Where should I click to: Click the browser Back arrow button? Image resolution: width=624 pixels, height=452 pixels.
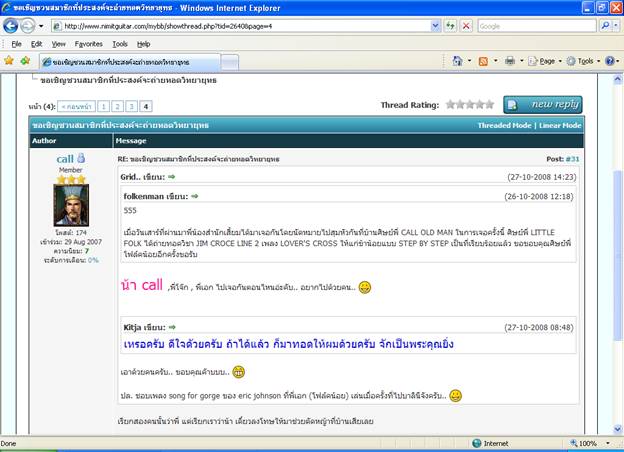11,26
